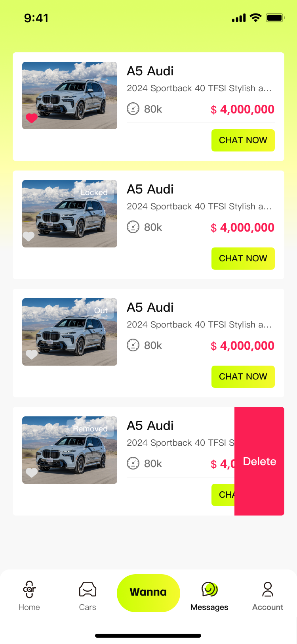The image size is (297, 644).
Task: Click the Locked badge on second car
Action: click(94, 192)
